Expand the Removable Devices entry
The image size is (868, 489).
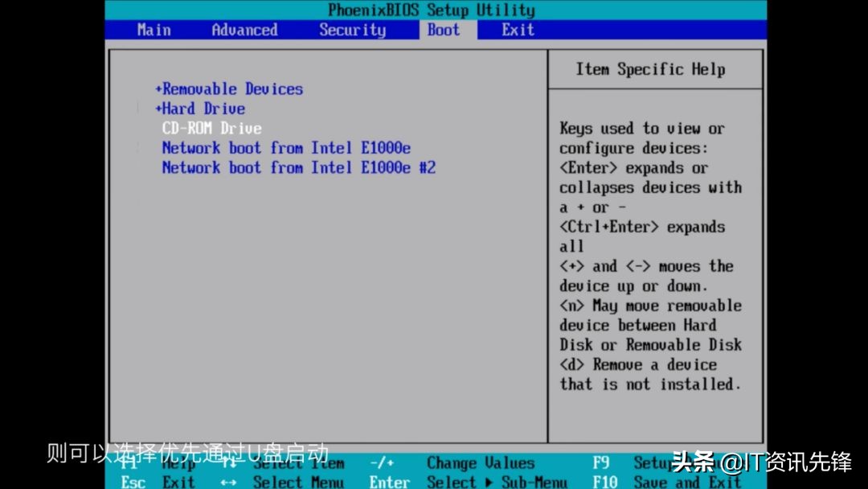[229, 88]
